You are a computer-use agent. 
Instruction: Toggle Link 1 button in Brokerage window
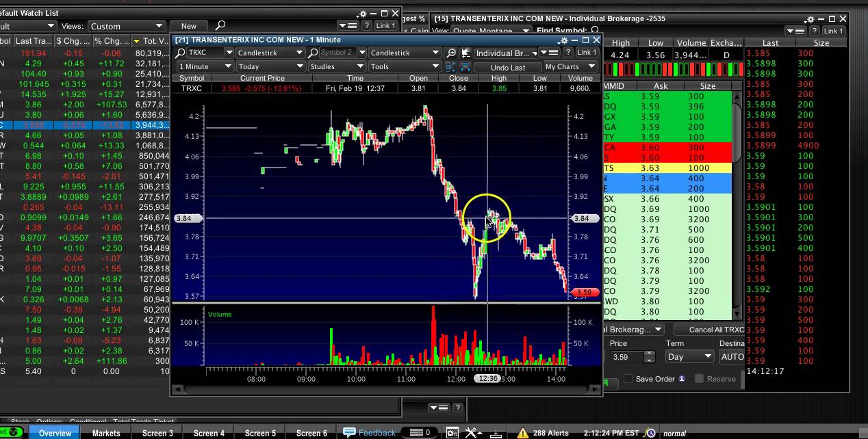click(x=833, y=31)
